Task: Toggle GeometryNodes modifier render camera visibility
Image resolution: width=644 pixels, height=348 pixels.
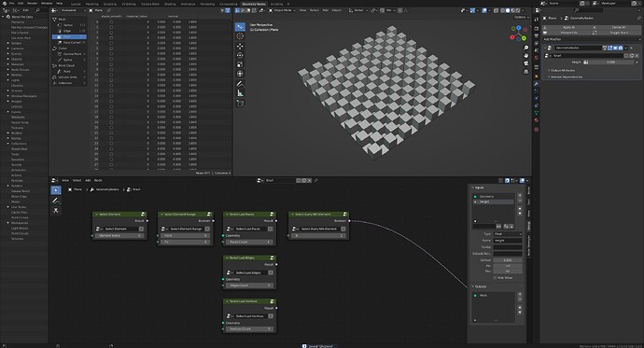Action: 620,48
